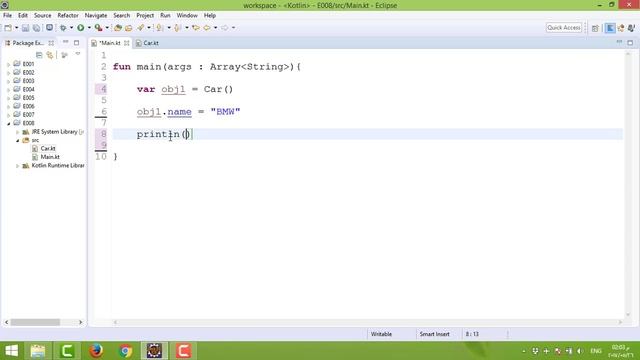Image resolution: width=640 pixels, height=360 pixels.
Task: Expand the E003 project
Action: (x=9, y=81)
